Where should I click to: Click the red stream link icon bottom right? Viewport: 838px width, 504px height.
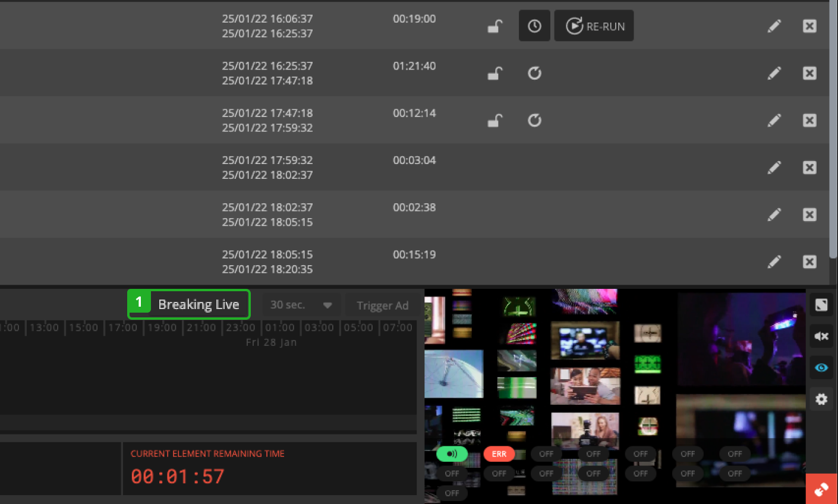click(822, 489)
